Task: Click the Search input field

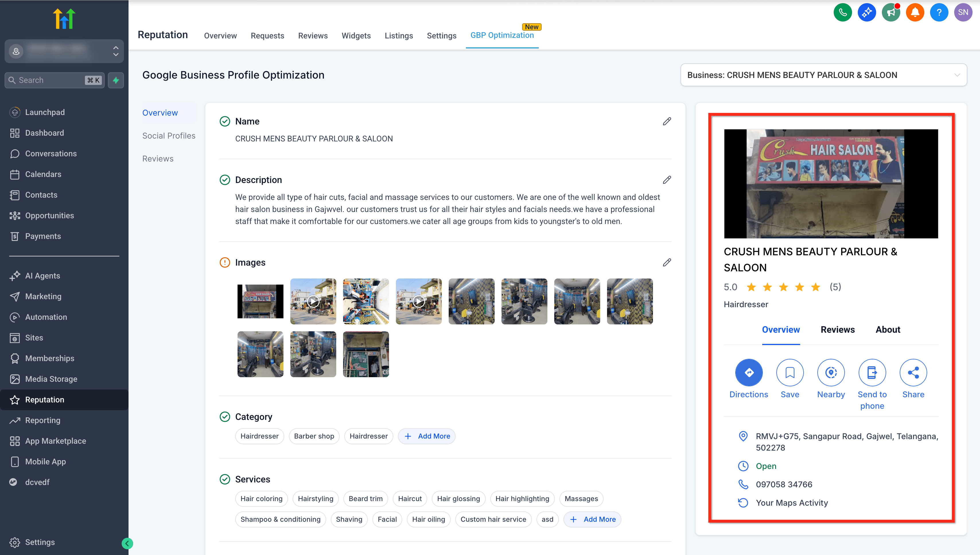Action: (55, 80)
